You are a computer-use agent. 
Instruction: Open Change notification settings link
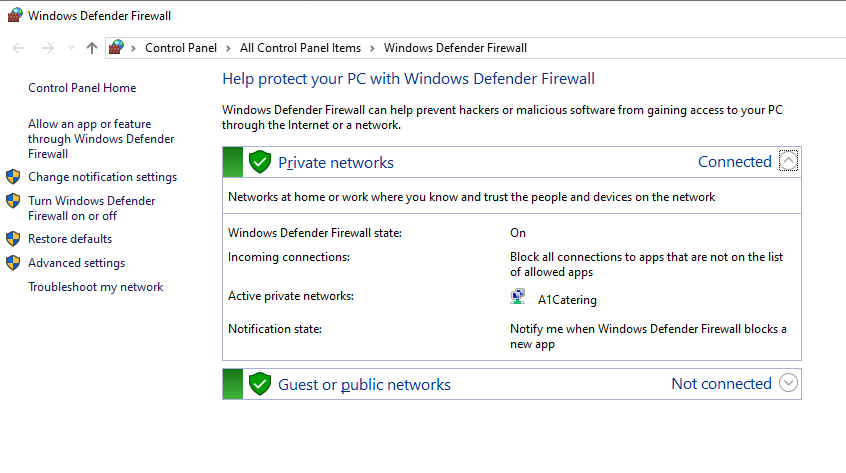(103, 177)
